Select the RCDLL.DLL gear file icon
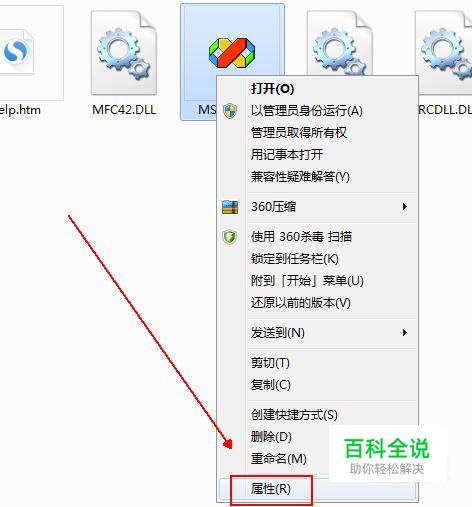472x507 pixels. click(x=445, y=52)
